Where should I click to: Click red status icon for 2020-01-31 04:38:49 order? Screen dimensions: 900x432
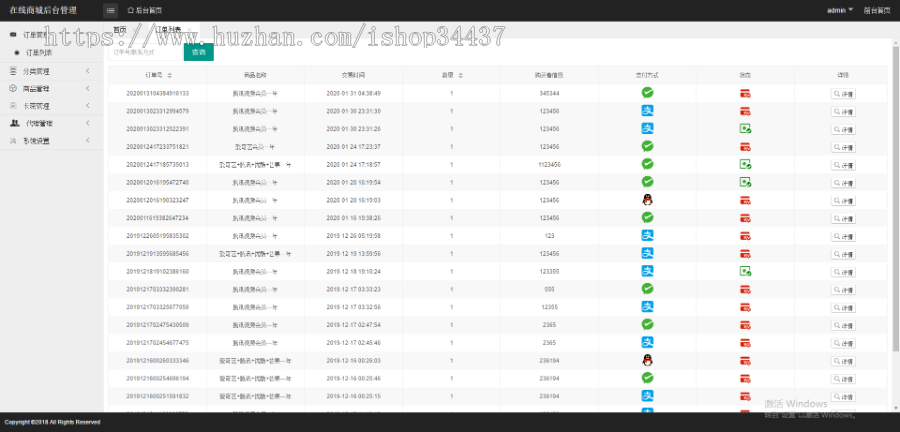745,94
